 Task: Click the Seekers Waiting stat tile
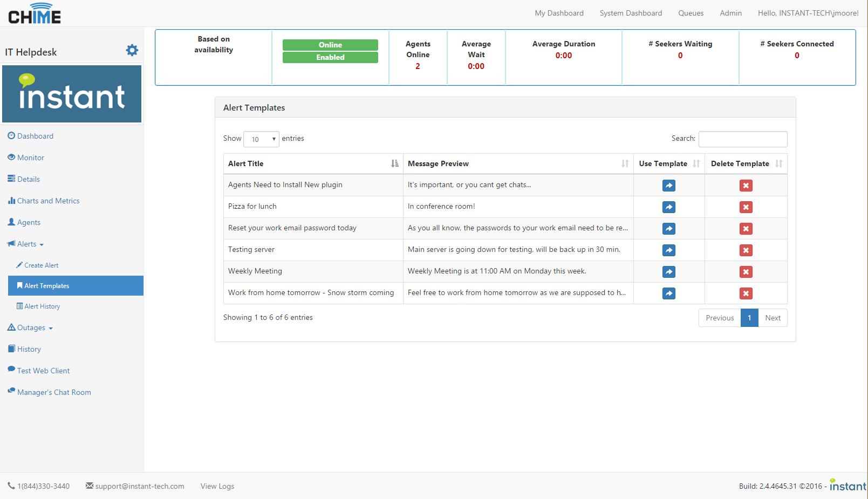click(x=680, y=57)
